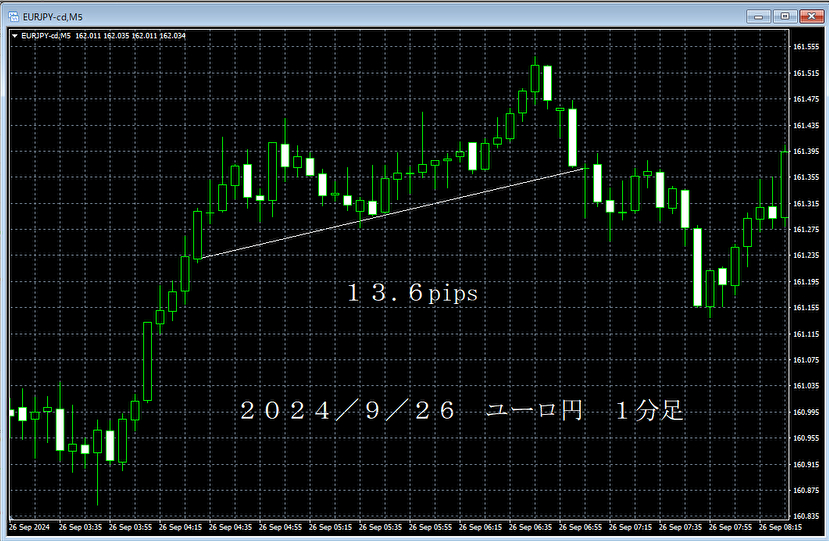The width and height of the screenshot is (829, 541).
Task: Click price label 161.555 on the axis
Action: point(806,47)
